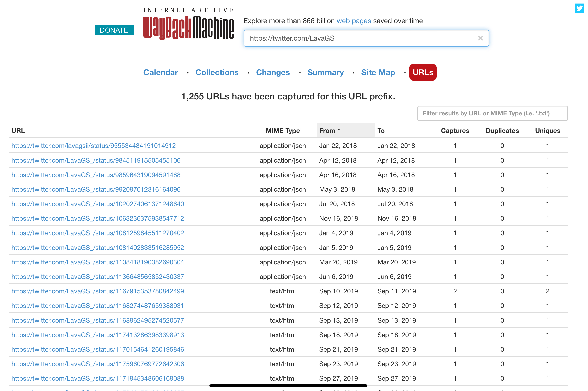Click 'text/html' in the Sep 12, 2019 row
Viewport: 588px width, 391px height.
coord(283,306)
